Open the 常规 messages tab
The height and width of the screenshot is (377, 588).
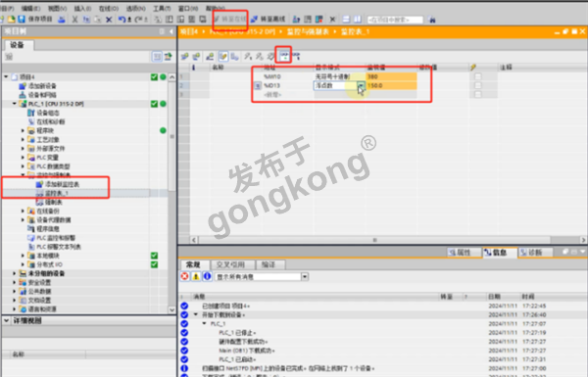point(194,264)
